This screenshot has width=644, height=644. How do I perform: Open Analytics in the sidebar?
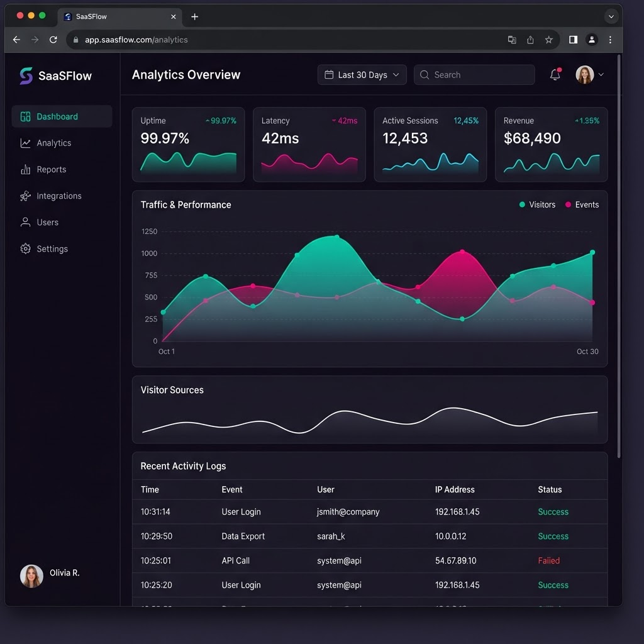pyautogui.click(x=54, y=143)
